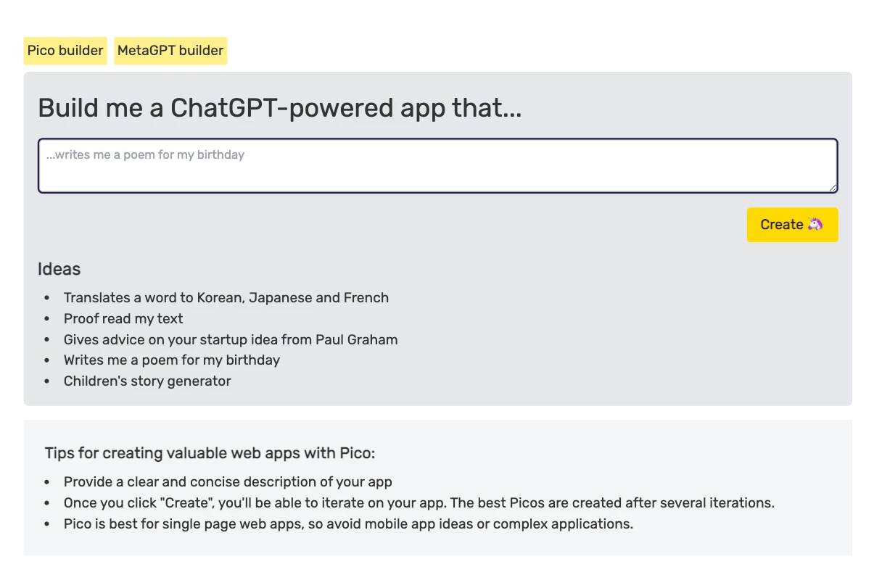Select the Korean, Japanese and French translation idea

[x=226, y=297]
